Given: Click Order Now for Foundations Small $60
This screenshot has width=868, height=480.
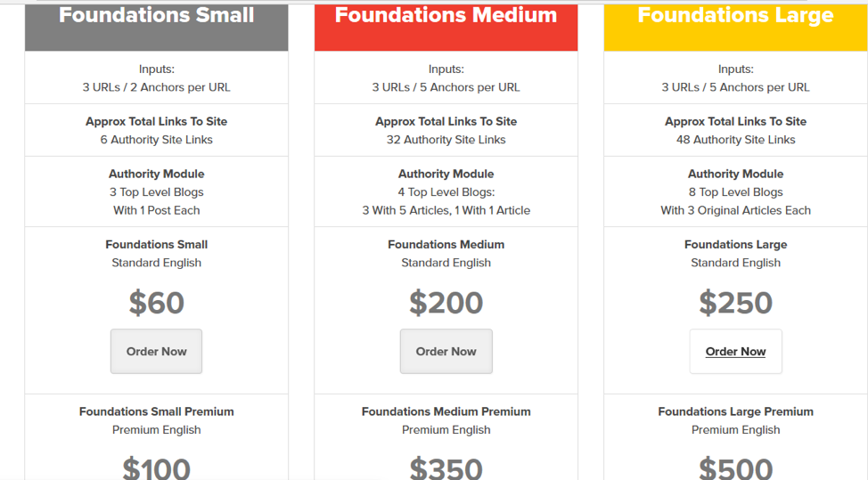Looking at the screenshot, I should pyautogui.click(x=156, y=351).
